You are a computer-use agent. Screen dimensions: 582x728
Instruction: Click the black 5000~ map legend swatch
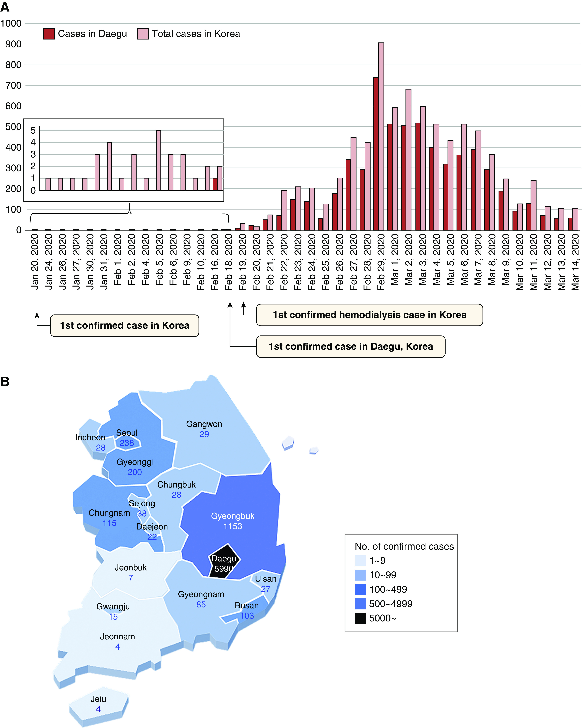point(360,618)
